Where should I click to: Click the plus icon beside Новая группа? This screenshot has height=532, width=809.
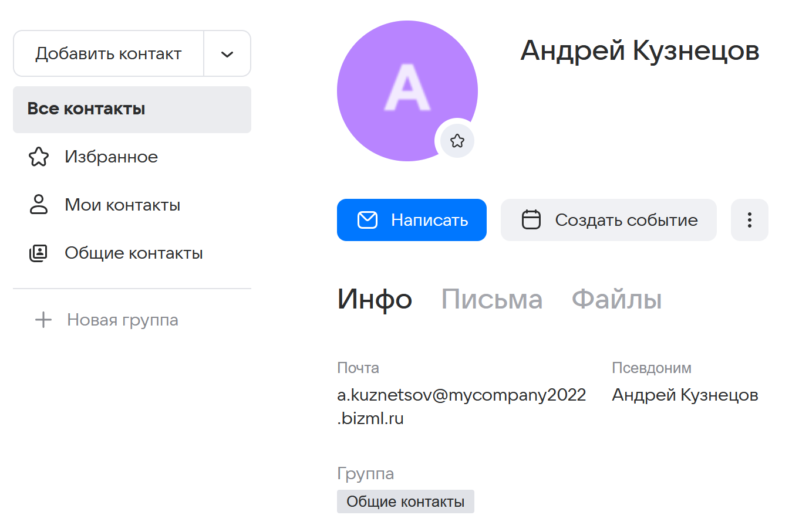[43, 320]
